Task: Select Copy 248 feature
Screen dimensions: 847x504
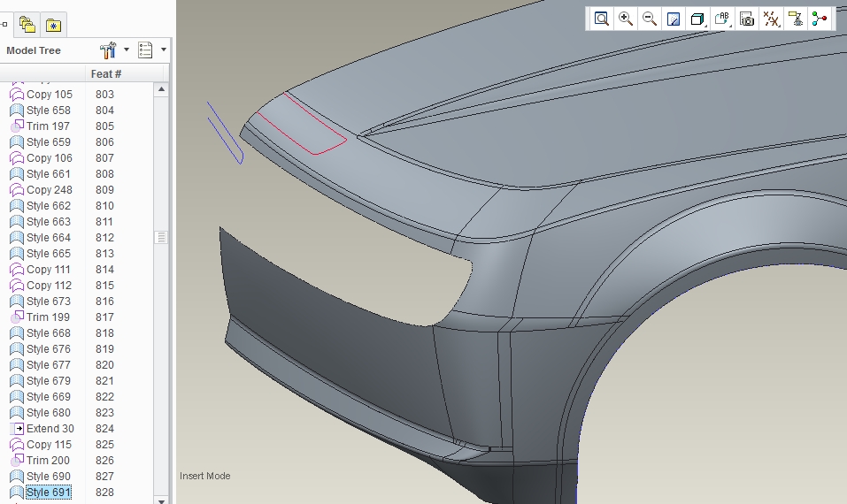Action: 50,190
